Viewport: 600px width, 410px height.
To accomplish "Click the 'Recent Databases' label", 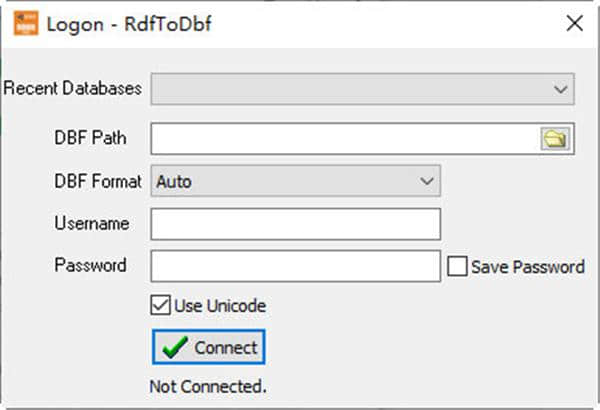I will pyautogui.click(x=72, y=88).
